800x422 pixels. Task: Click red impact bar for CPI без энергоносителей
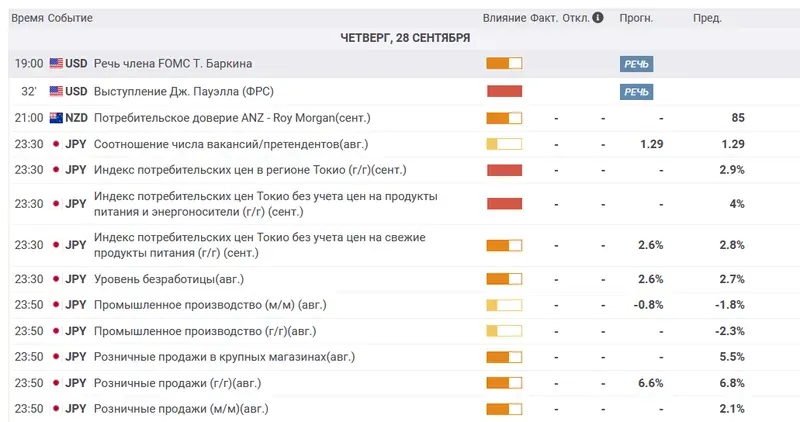coord(504,204)
